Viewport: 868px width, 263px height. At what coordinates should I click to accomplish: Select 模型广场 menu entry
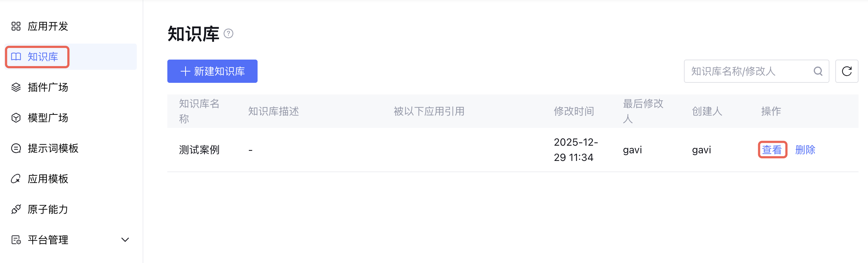click(48, 118)
